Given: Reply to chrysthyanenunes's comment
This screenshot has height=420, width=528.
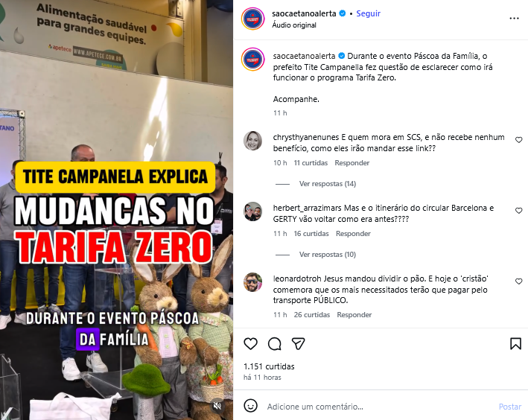Looking at the screenshot, I should tap(352, 163).
